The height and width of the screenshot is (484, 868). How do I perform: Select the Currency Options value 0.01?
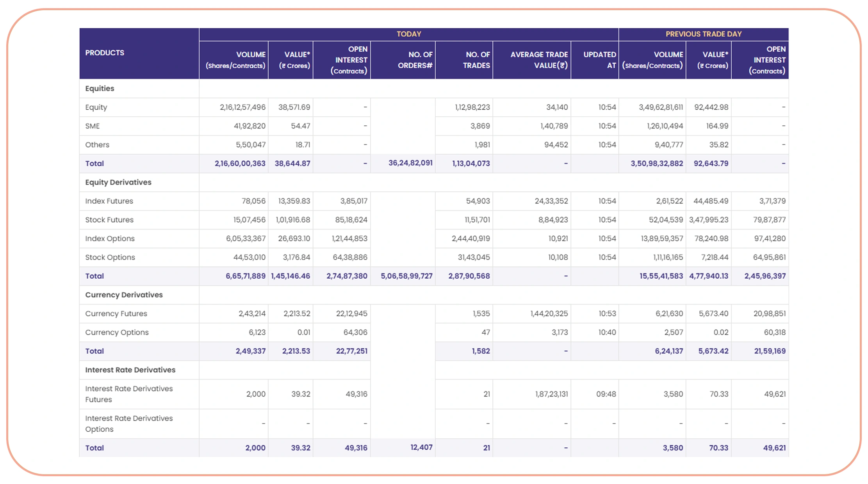click(x=305, y=332)
